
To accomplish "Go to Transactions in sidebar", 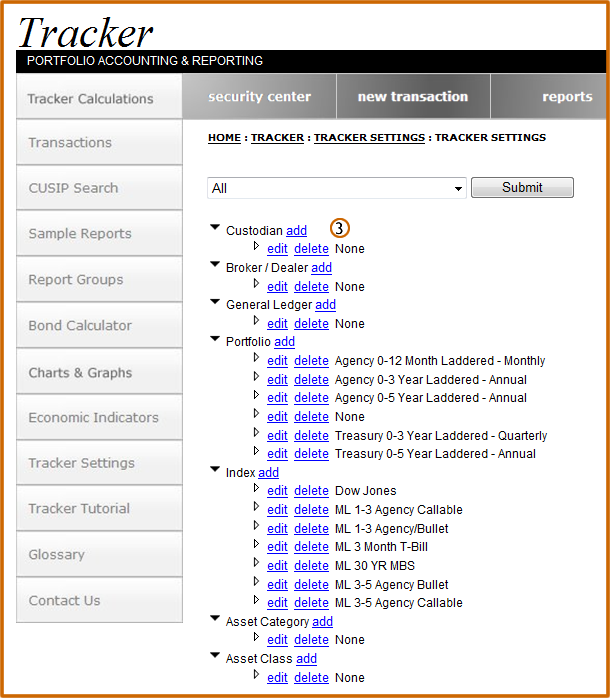I will 99,142.
